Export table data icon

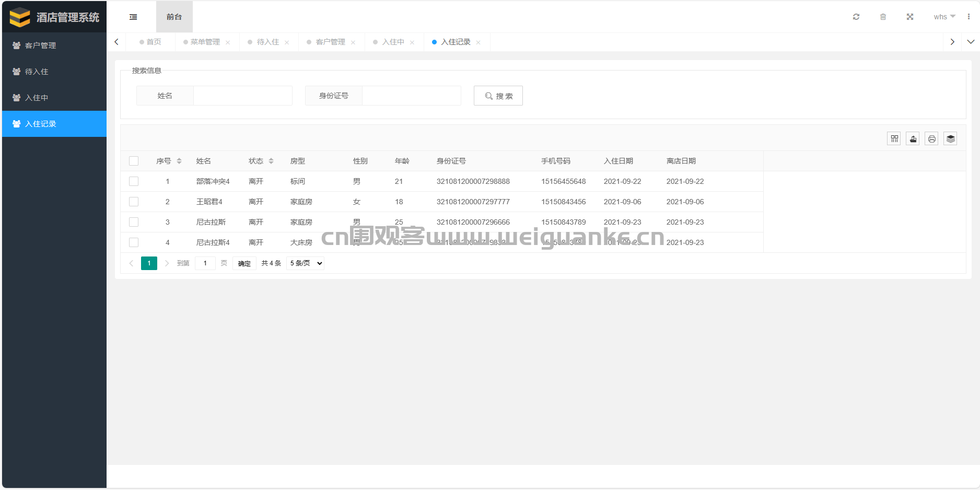click(913, 138)
